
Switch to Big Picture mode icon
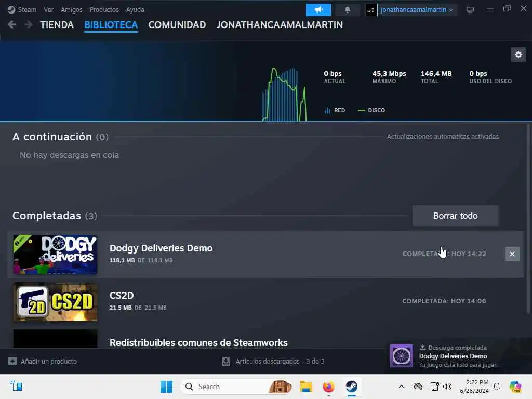pos(470,10)
